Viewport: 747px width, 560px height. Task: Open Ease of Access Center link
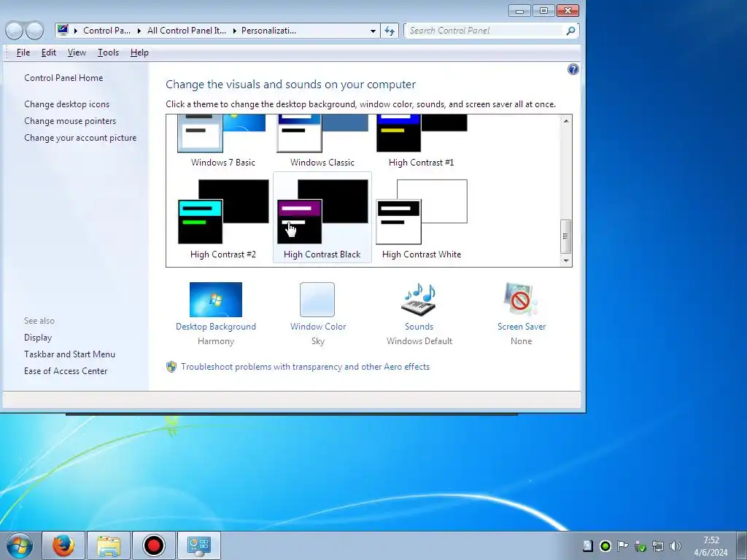click(66, 371)
